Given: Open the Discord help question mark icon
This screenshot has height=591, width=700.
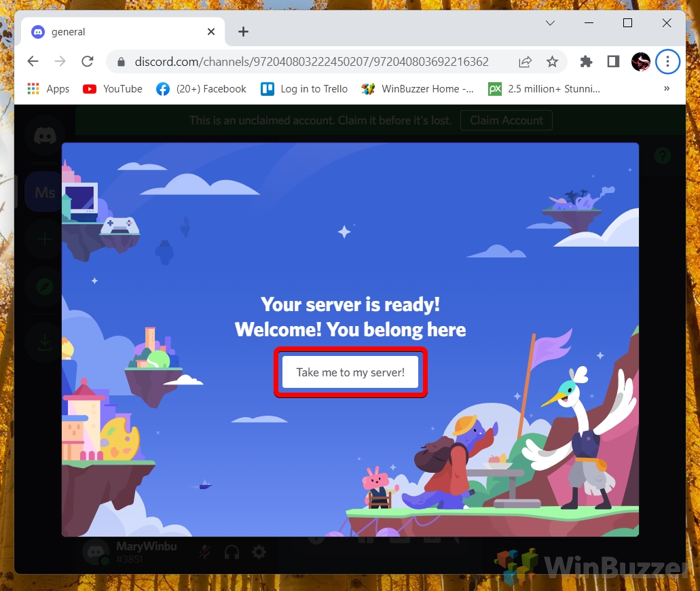Looking at the screenshot, I should point(663,156).
